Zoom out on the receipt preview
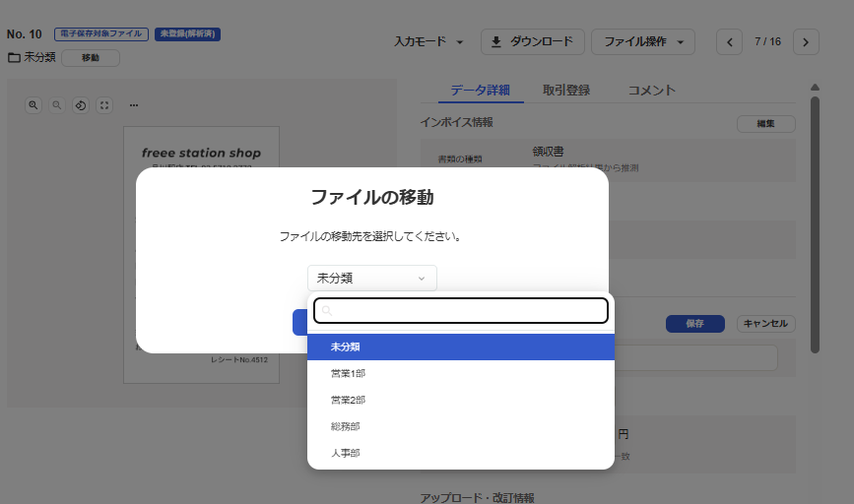Image resolution: width=854 pixels, height=504 pixels. [x=57, y=105]
